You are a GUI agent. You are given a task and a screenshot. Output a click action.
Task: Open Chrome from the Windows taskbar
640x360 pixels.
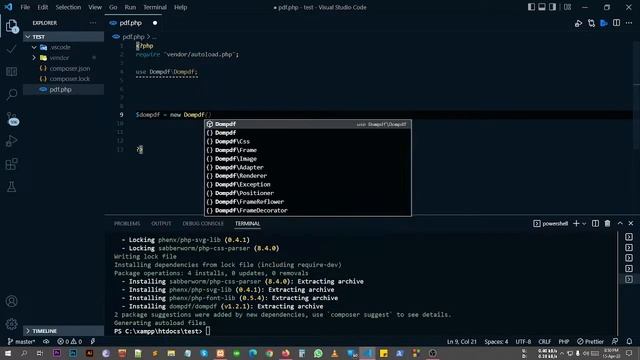pos(269,353)
